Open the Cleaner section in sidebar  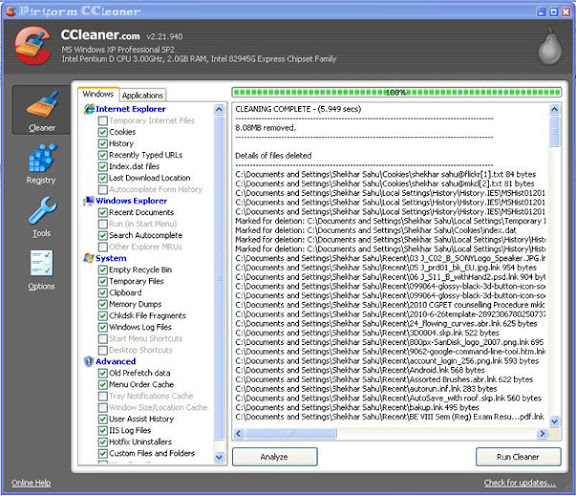click(x=41, y=111)
